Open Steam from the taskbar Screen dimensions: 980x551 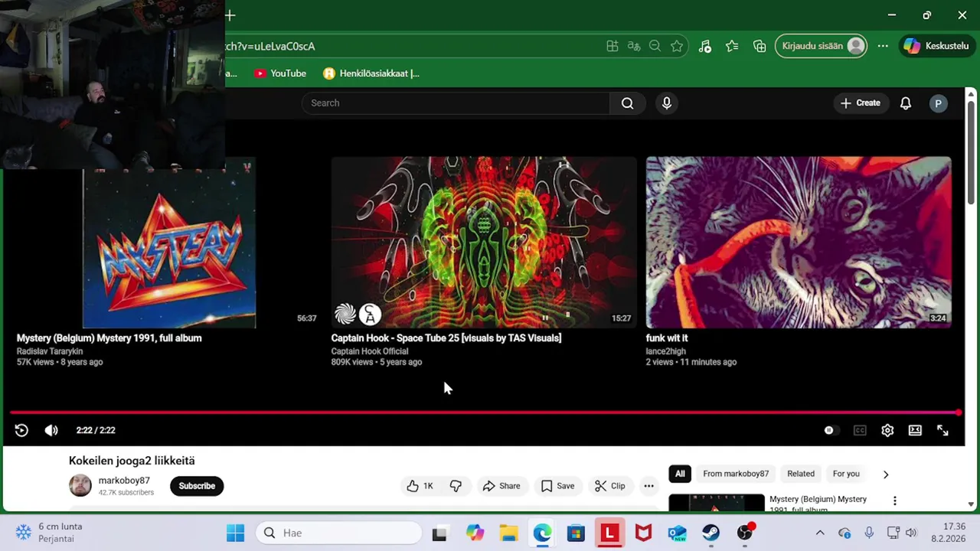711,533
